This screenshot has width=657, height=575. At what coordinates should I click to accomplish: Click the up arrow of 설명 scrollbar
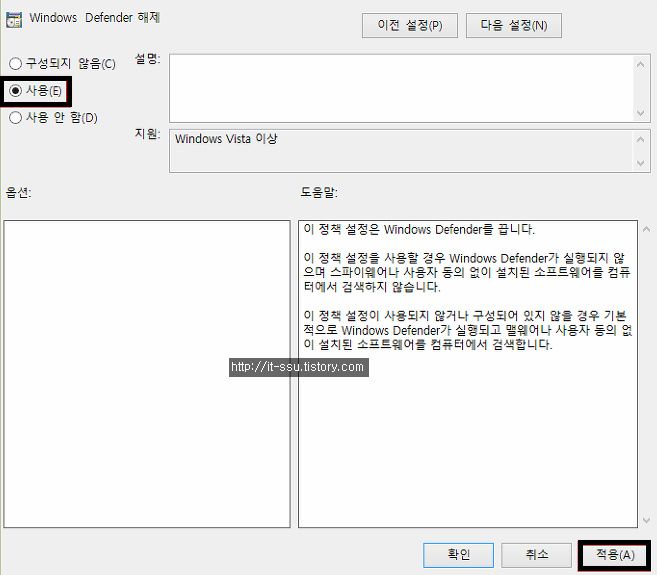point(640,65)
